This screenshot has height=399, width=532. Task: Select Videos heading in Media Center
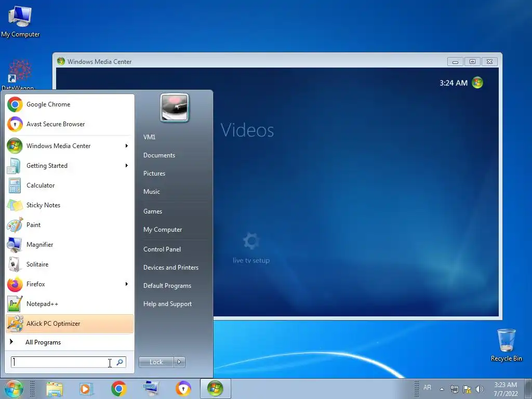click(247, 130)
